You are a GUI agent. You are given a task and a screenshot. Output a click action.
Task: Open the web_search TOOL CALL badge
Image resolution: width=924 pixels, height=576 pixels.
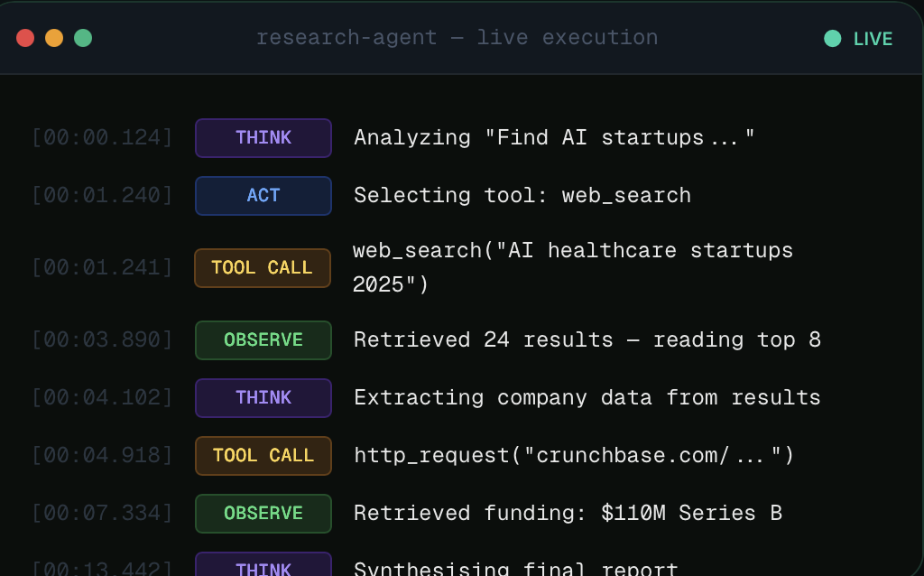click(263, 268)
